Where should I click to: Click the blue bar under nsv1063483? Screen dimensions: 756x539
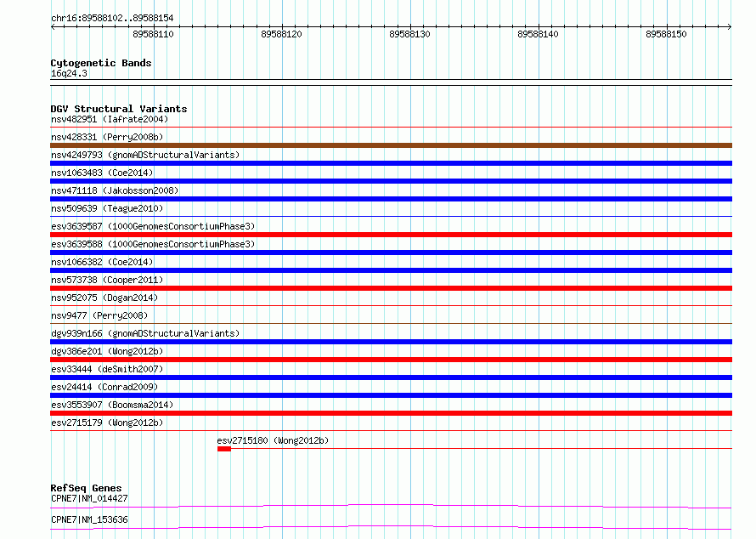[x=391, y=181]
